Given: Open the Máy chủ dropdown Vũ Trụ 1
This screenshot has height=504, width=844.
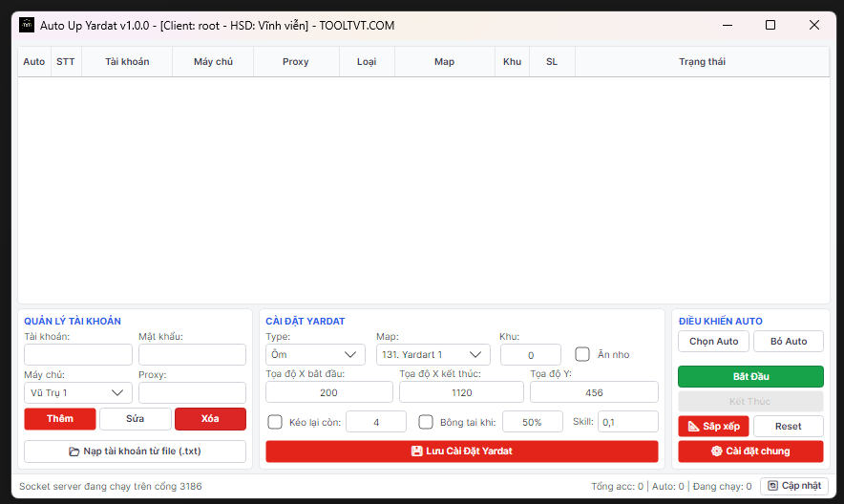Looking at the screenshot, I should 78,392.
